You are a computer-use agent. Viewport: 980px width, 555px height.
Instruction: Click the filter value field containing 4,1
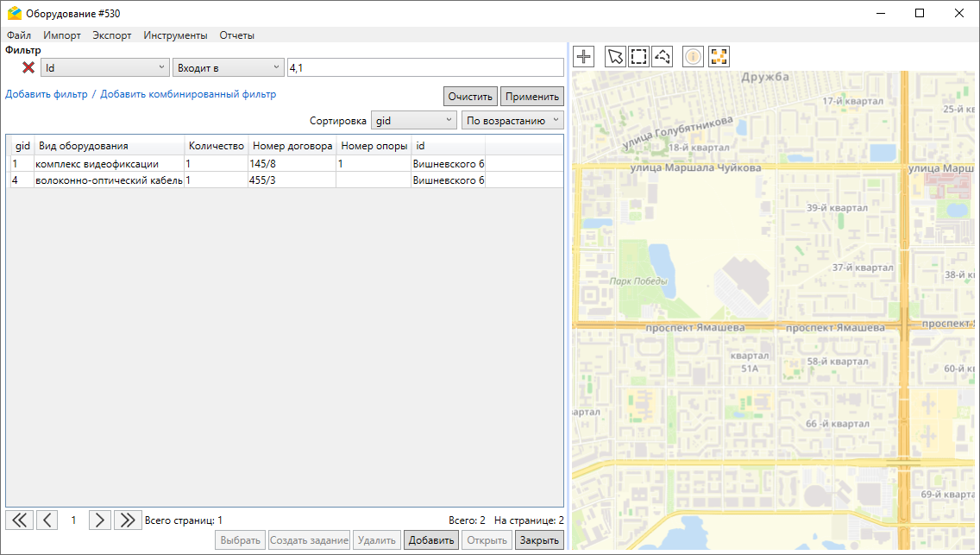425,67
